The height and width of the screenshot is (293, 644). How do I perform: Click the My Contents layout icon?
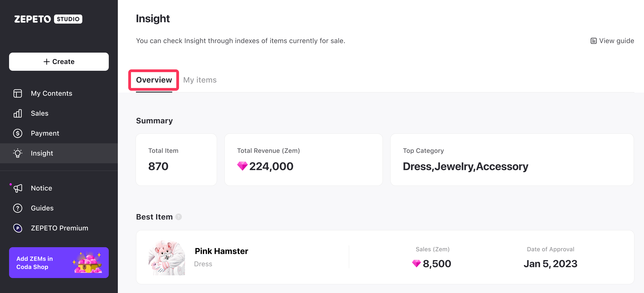[17, 93]
